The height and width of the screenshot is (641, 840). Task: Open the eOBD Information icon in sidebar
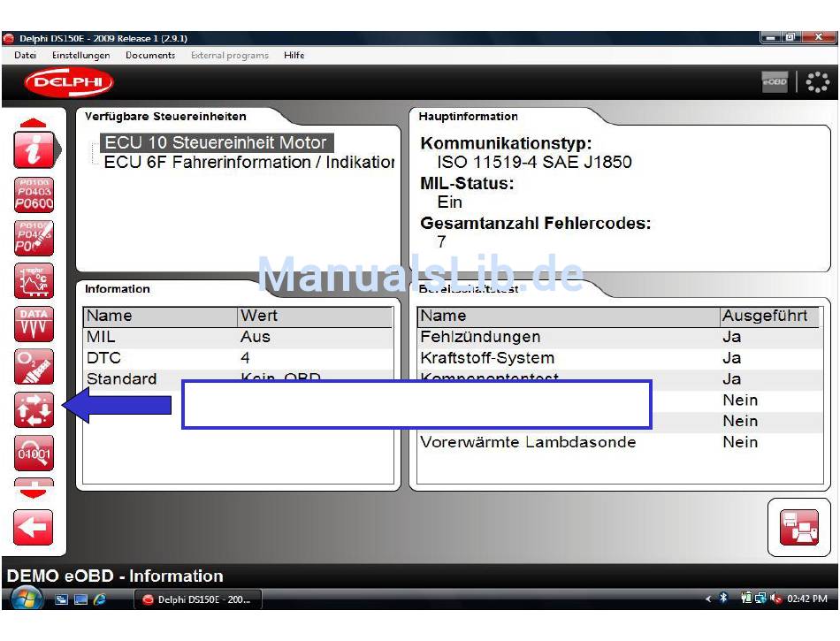34,150
